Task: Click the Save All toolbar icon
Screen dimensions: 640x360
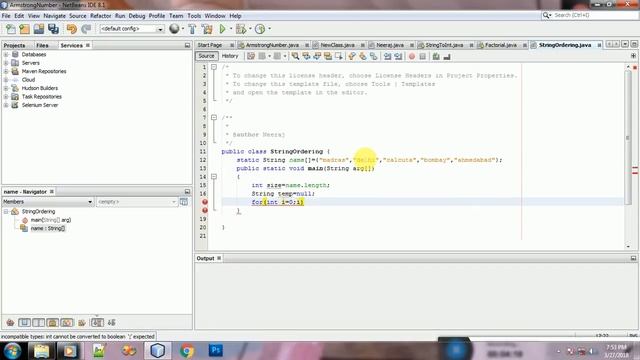Action: coord(53,29)
